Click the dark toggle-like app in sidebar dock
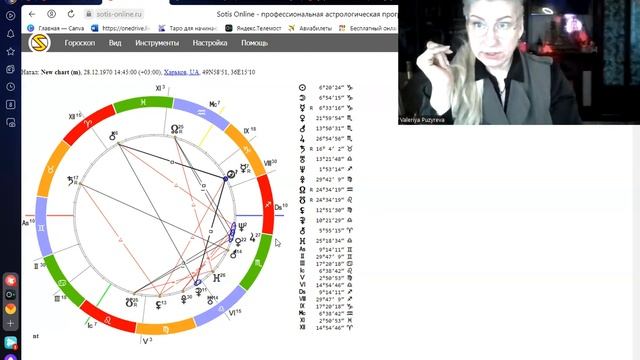Image resolution: width=640 pixels, height=360 pixels. click(x=11, y=294)
